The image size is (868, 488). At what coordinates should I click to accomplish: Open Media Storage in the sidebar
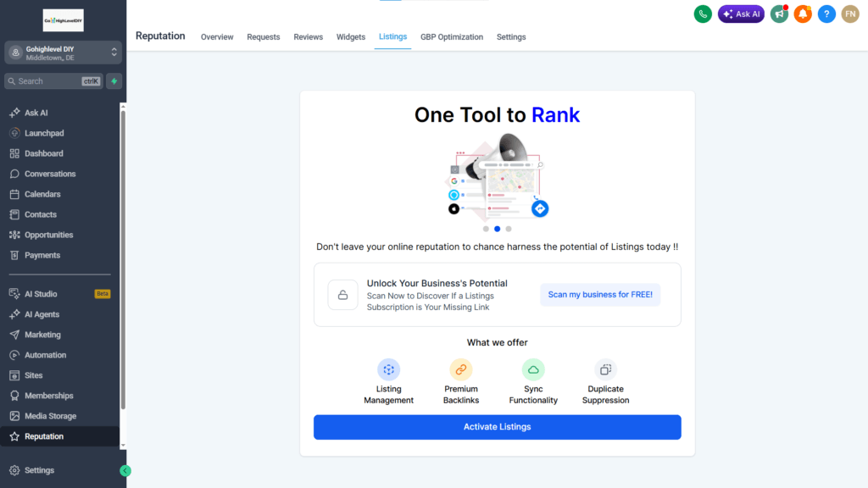50,416
